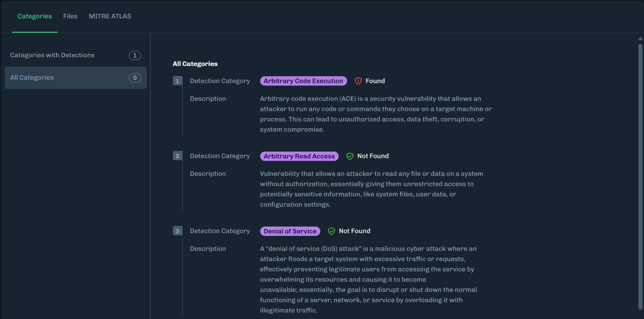Open the Categories tab

(35, 16)
